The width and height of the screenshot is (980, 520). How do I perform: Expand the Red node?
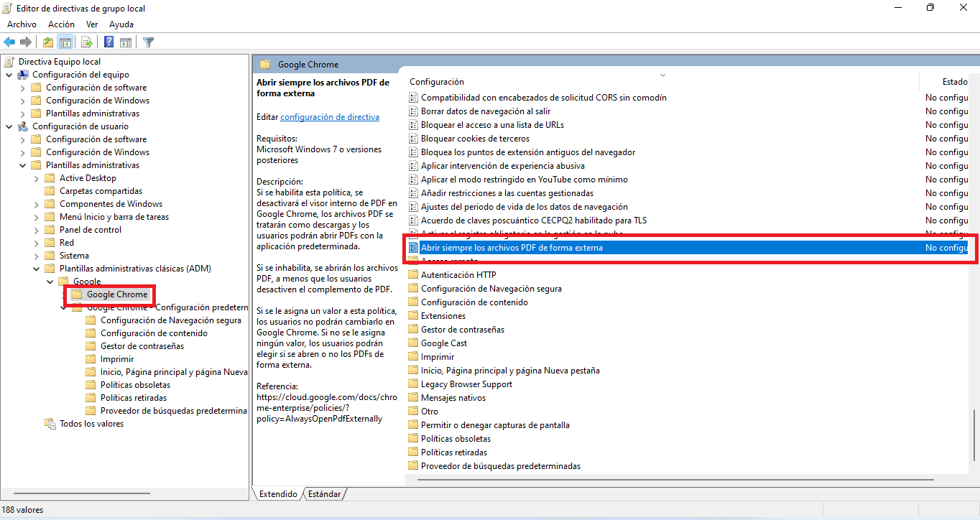[x=37, y=243]
